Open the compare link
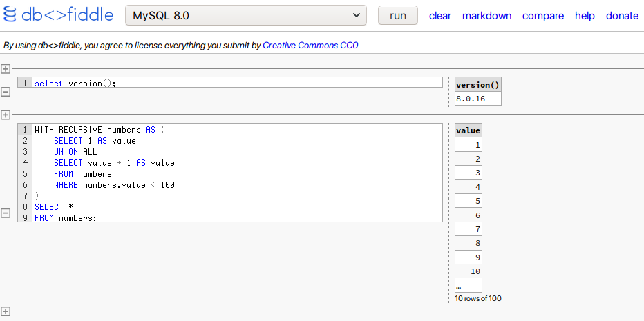 coord(543,16)
